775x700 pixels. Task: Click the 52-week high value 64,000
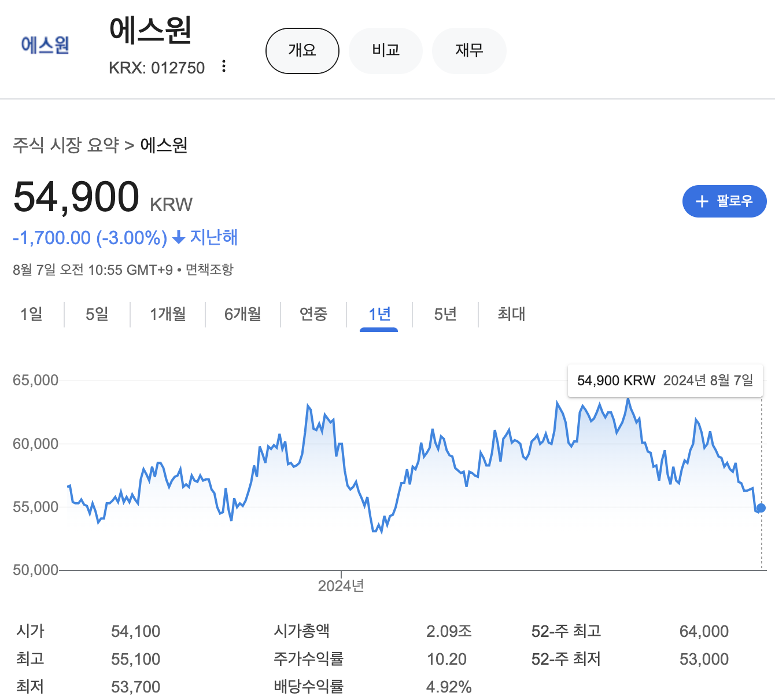click(x=704, y=631)
